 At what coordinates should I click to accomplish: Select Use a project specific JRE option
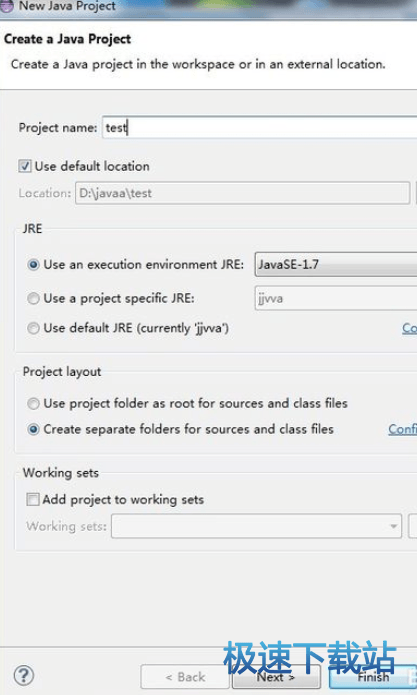point(33,298)
